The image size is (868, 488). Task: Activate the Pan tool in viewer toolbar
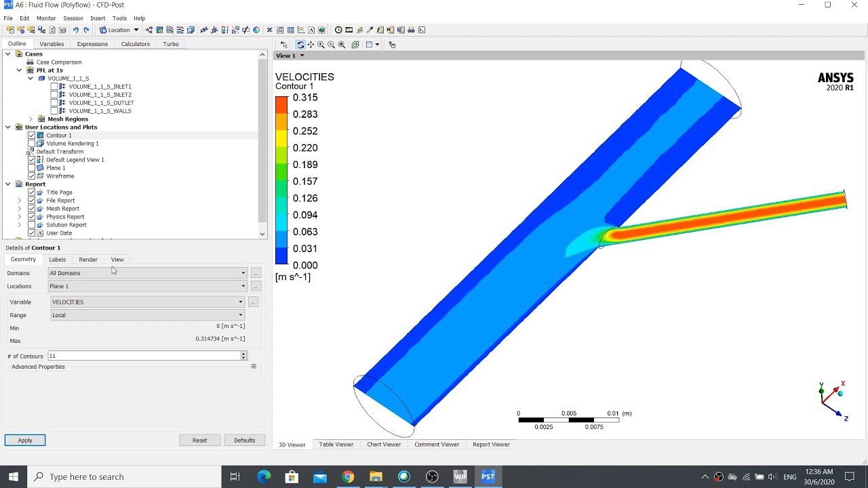coord(311,45)
